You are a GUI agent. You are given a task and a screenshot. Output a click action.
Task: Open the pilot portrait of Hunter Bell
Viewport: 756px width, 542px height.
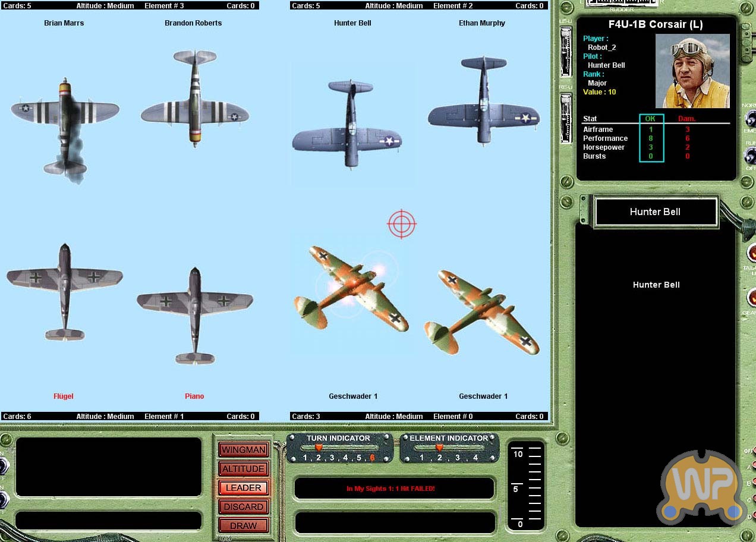click(x=692, y=71)
